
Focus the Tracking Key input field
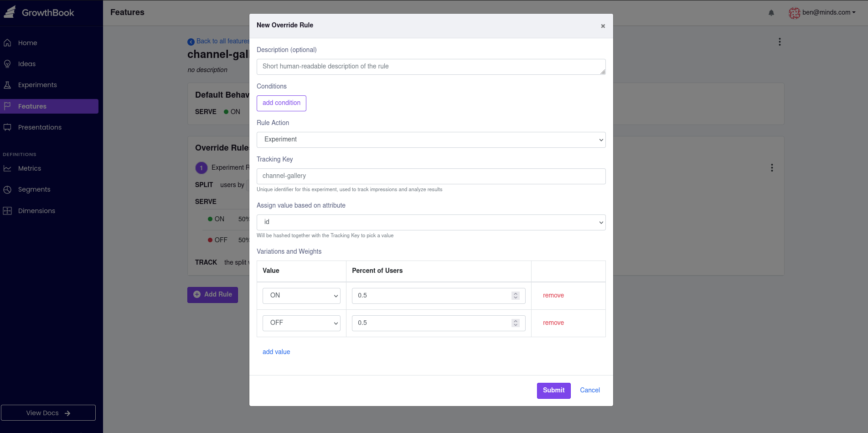click(x=431, y=176)
